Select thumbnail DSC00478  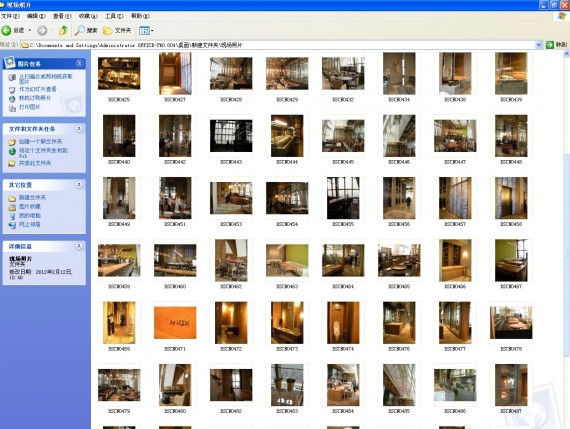click(511, 323)
